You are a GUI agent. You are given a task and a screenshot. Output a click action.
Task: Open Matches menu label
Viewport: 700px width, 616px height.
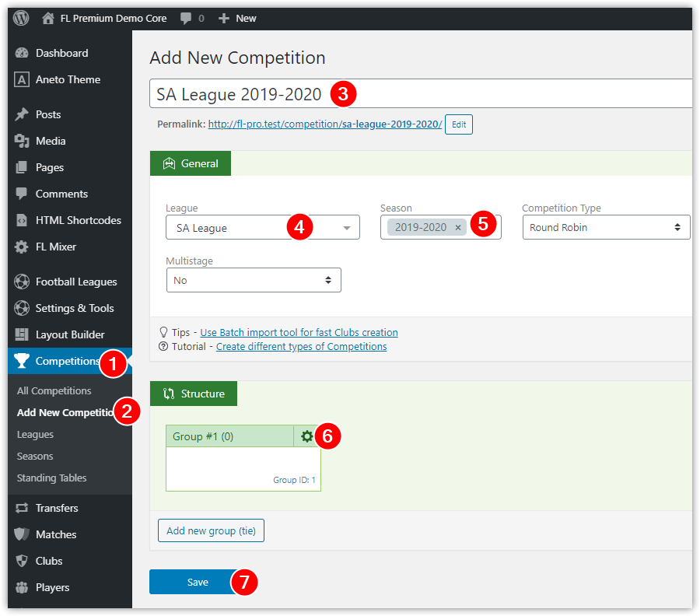[56, 534]
